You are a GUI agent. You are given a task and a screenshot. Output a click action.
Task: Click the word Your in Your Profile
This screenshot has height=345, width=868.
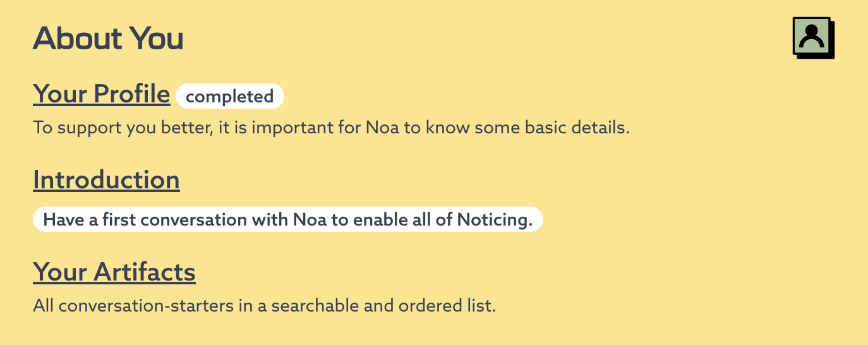point(60,94)
